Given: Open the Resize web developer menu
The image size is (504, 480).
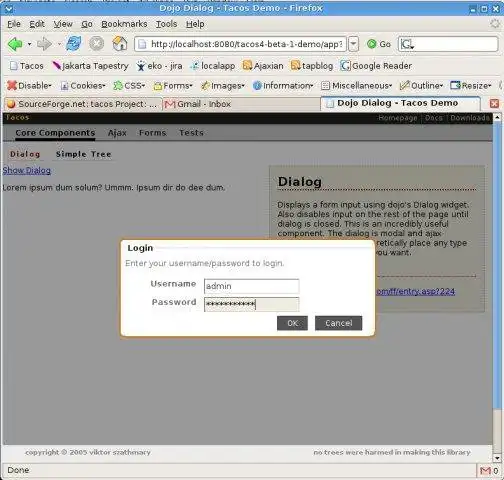Looking at the screenshot, I should tap(471, 86).
